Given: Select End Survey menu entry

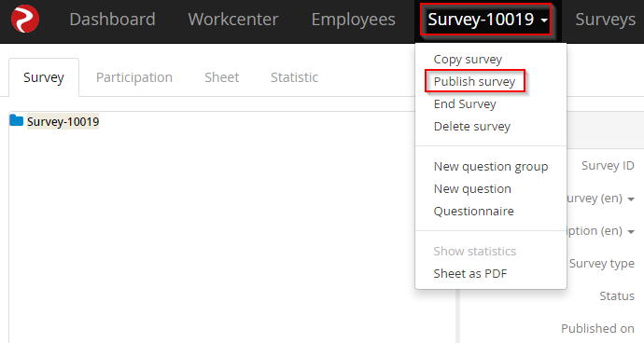Looking at the screenshot, I should [x=465, y=104].
